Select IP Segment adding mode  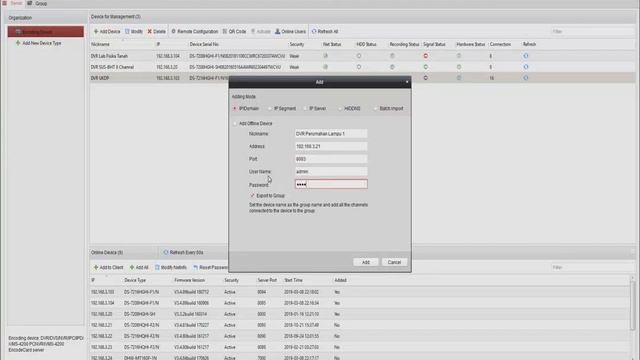[x=270, y=109]
